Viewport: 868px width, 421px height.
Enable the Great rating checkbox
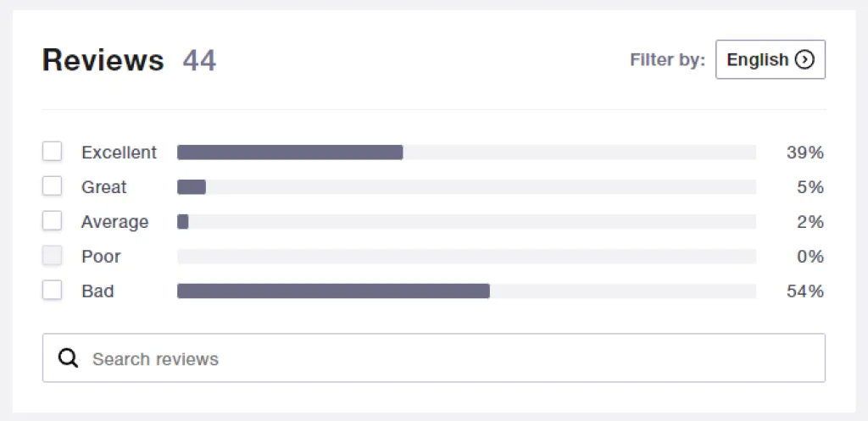[x=53, y=186]
